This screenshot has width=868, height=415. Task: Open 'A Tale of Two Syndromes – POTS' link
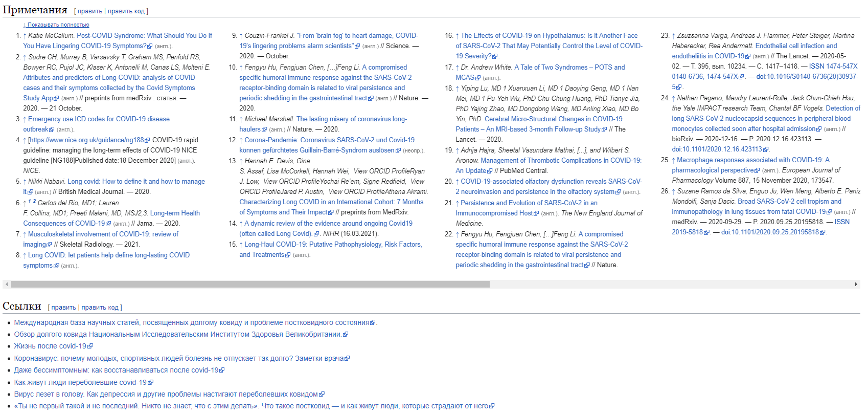[540, 73]
